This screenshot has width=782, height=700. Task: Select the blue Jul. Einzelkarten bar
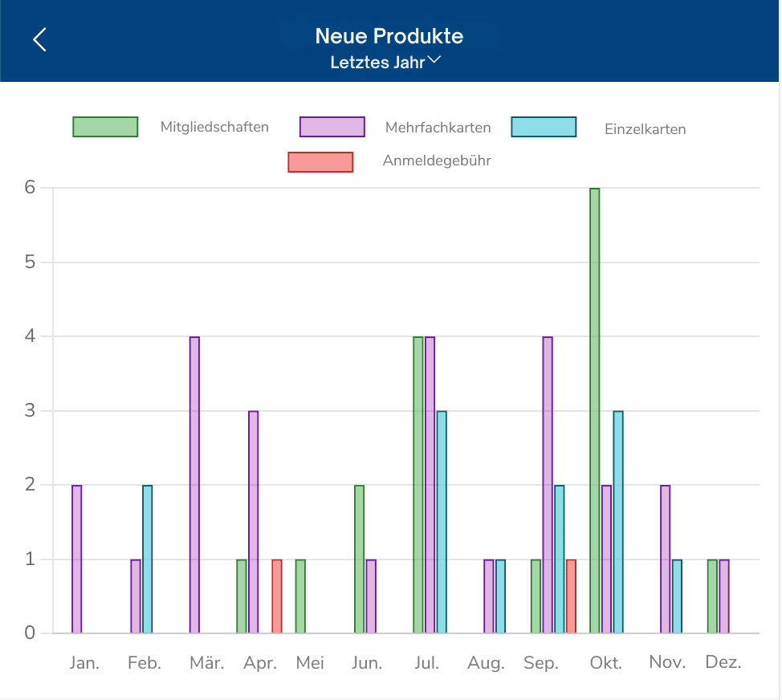(x=442, y=522)
